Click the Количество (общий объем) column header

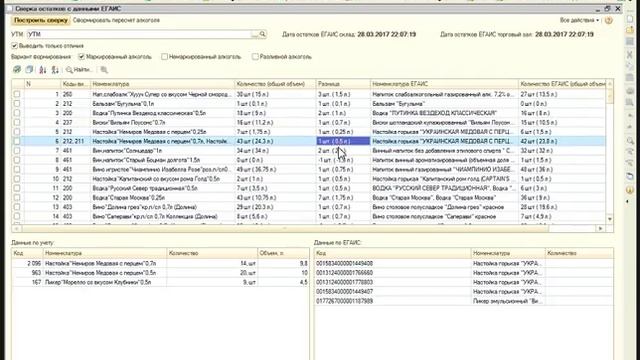point(275,84)
